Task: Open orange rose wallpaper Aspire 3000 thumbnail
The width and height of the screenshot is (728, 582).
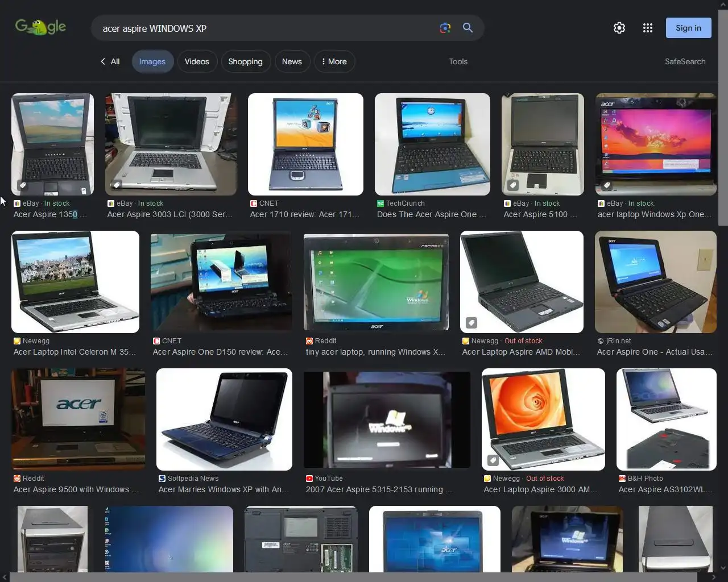Action: [543, 419]
